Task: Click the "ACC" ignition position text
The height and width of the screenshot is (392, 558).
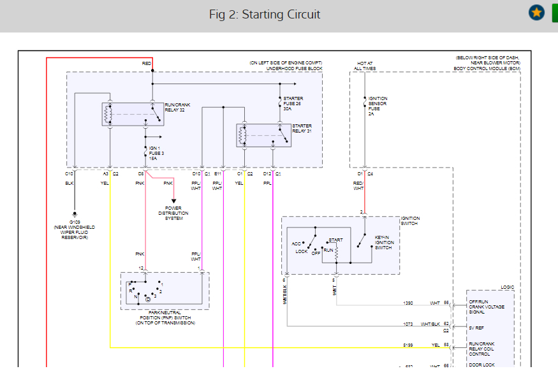Action: pos(296,244)
